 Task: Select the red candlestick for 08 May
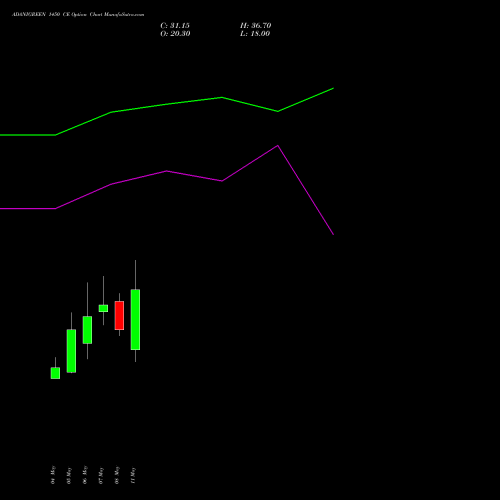119,315
